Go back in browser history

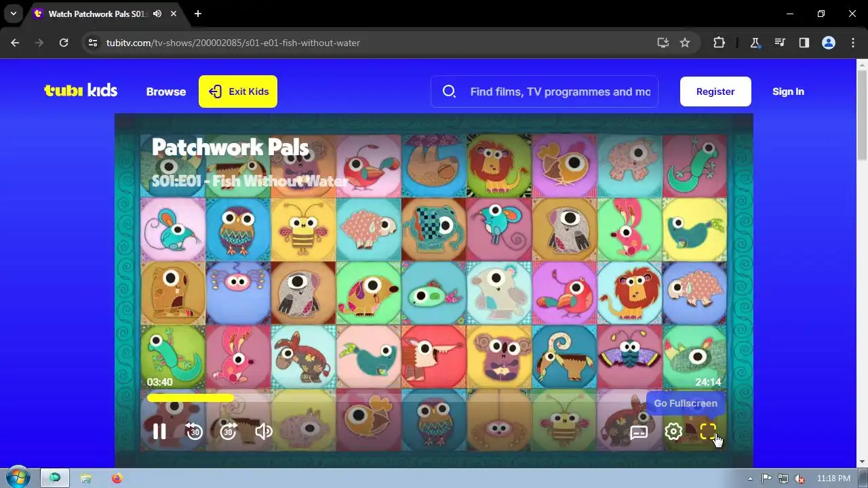point(15,43)
